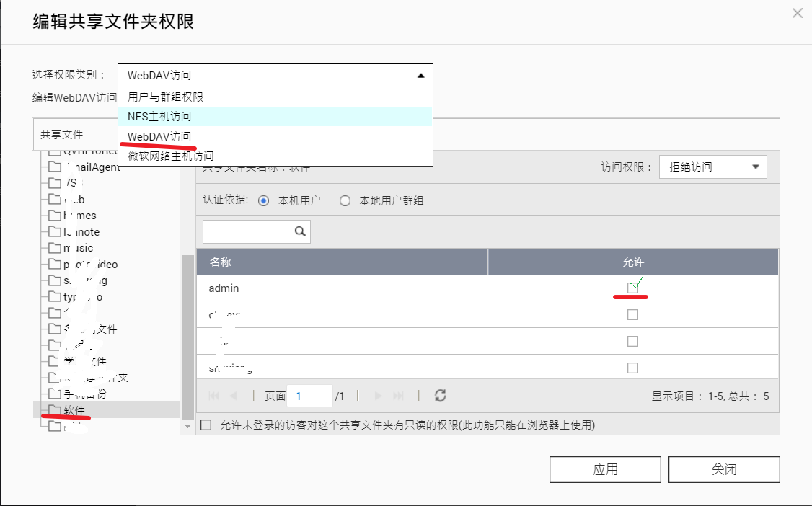This screenshot has height=506, width=812.
Task: Click the search magnifier icon
Action: (301, 231)
